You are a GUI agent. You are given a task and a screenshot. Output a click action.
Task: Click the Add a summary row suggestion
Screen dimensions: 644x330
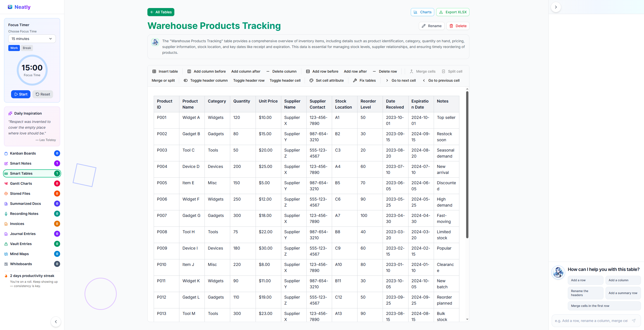click(x=623, y=293)
